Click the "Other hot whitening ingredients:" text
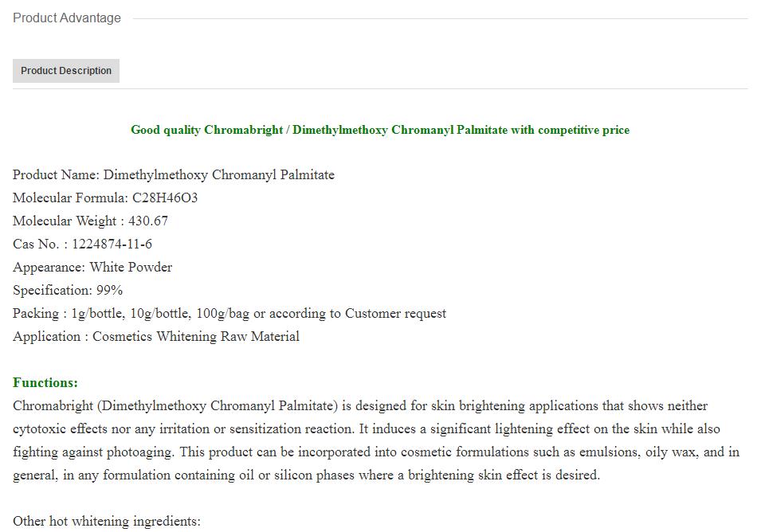This screenshot has height=532, width=757. [x=107, y=522]
